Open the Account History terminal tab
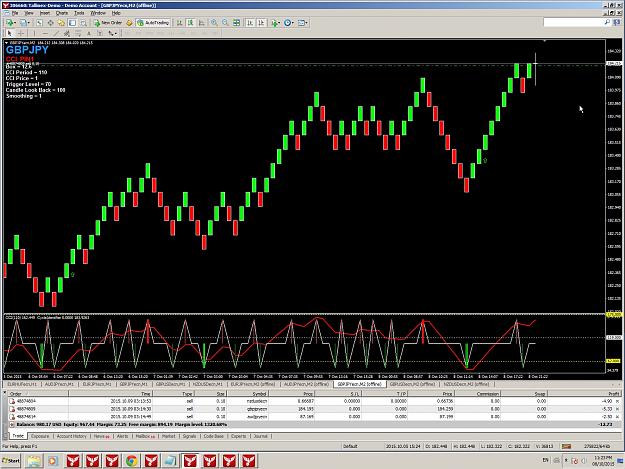 (x=71, y=436)
